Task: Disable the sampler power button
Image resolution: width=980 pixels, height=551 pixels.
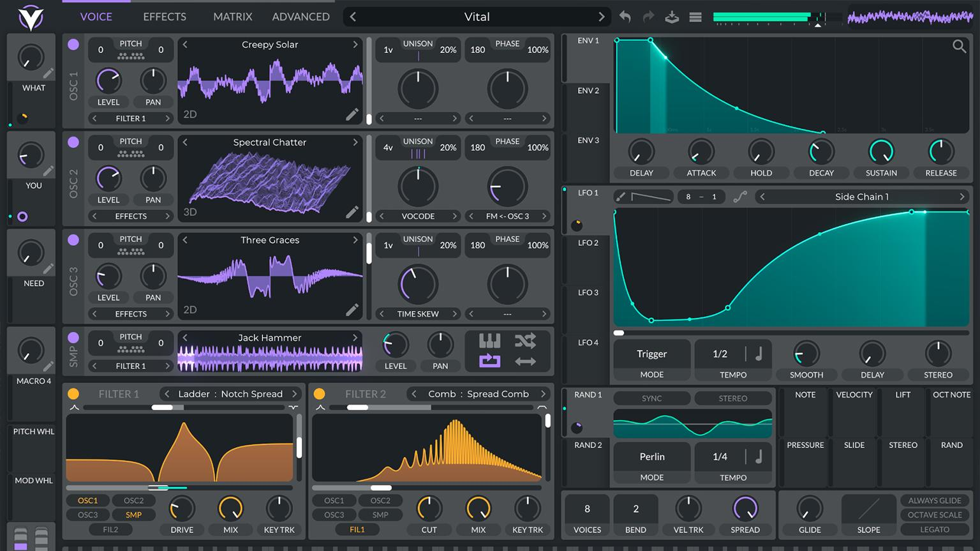Action: click(x=73, y=337)
